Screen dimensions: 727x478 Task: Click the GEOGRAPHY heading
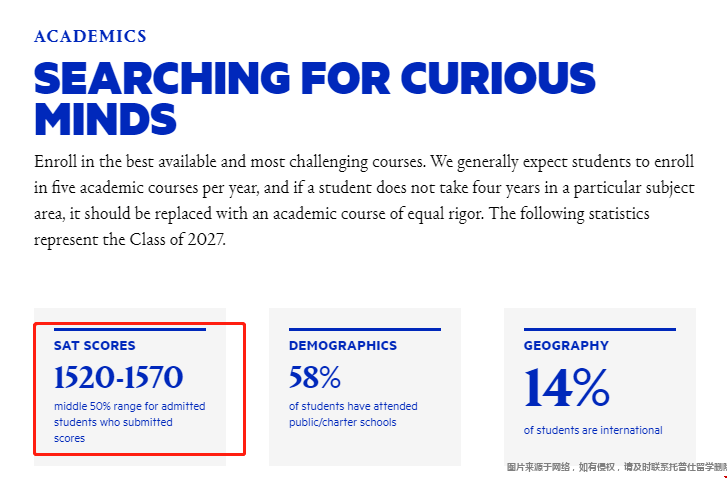[x=566, y=345]
